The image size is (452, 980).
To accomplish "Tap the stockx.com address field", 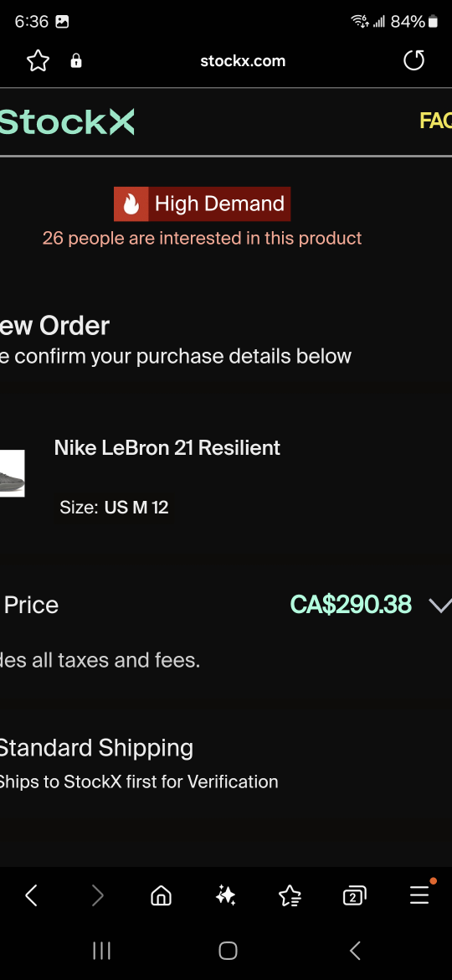I will click(243, 60).
